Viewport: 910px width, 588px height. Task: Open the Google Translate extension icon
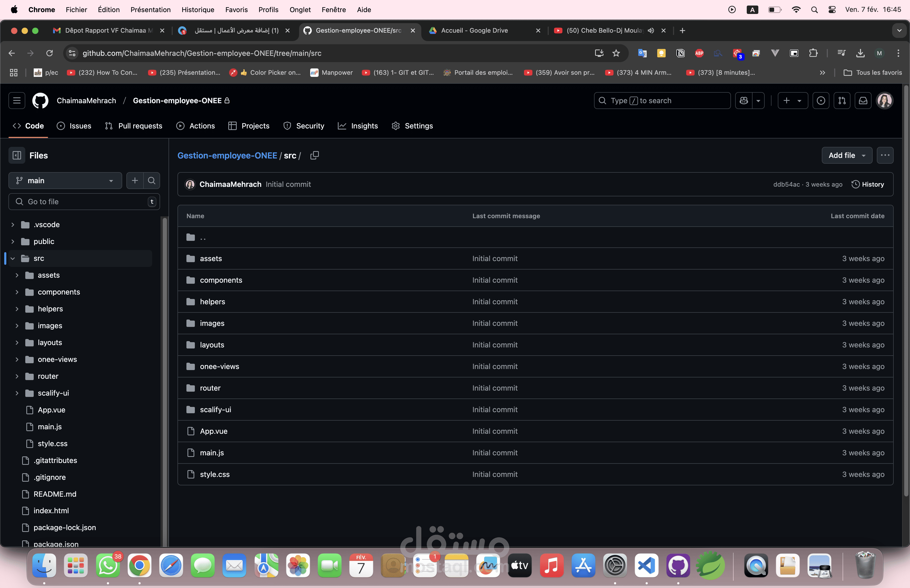click(x=642, y=53)
